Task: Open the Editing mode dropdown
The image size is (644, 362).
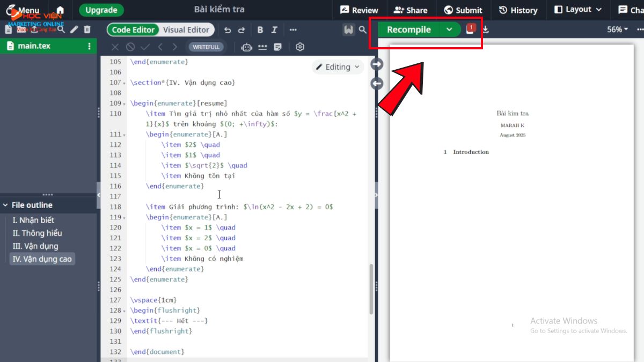Action: [x=338, y=67]
